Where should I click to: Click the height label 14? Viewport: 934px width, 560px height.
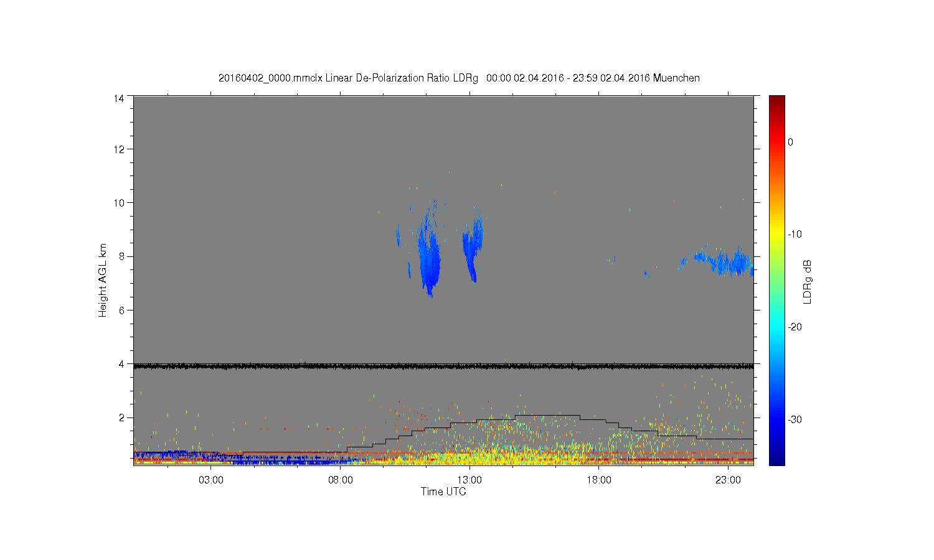tap(119, 98)
